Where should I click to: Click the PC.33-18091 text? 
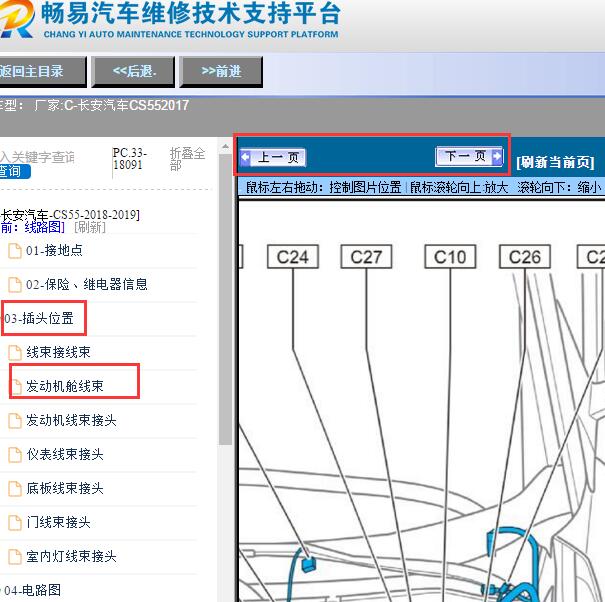coord(130,159)
